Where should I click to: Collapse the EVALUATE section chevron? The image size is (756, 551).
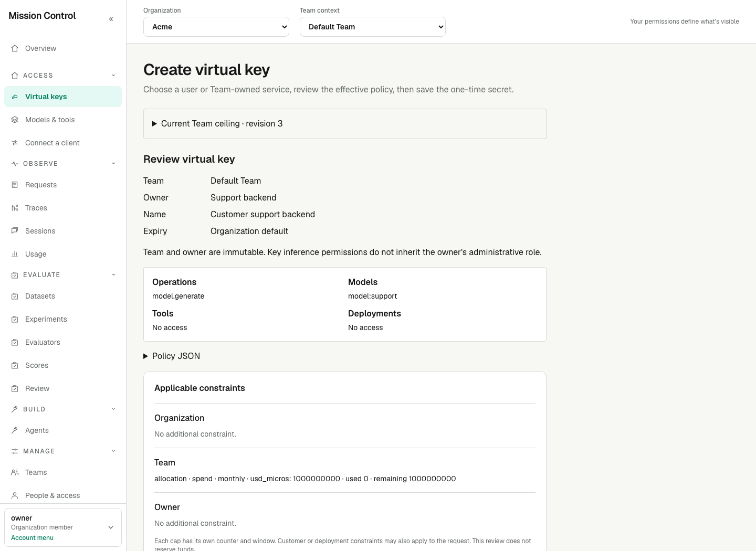pyautogui.click(x=113, y=275)
